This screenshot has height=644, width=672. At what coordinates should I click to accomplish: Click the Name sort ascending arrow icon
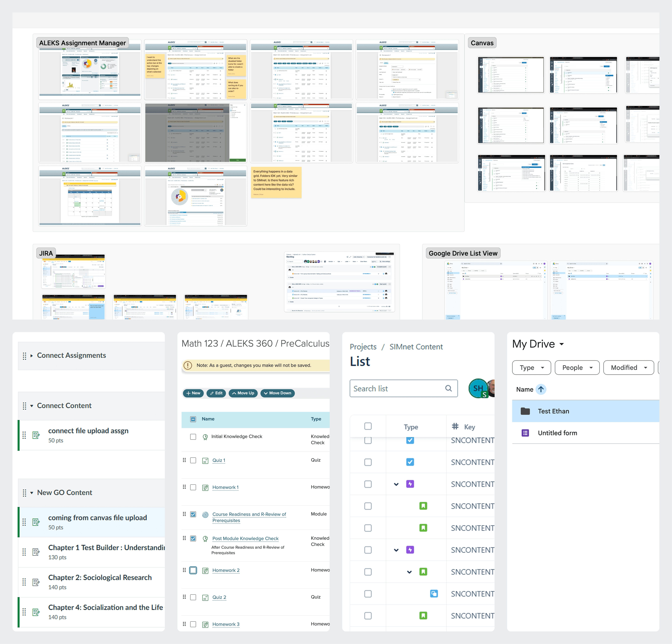pyautogui.click(x=541, y=389)
